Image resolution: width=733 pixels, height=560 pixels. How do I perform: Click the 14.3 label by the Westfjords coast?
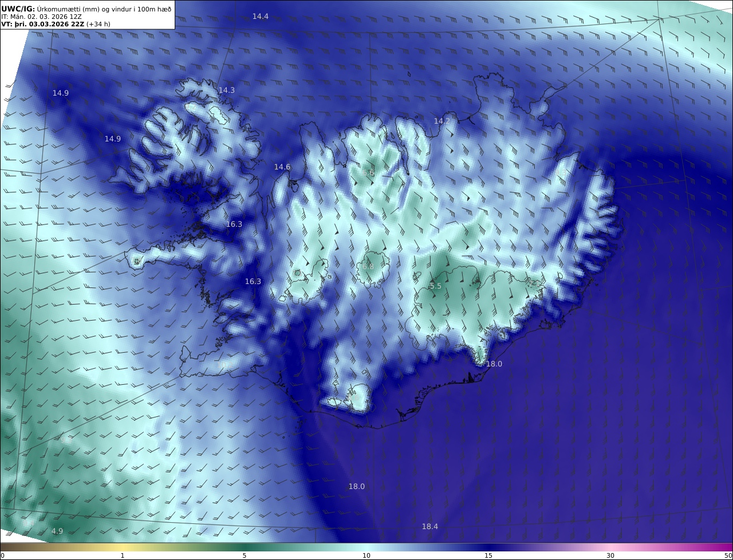(227, 90)
